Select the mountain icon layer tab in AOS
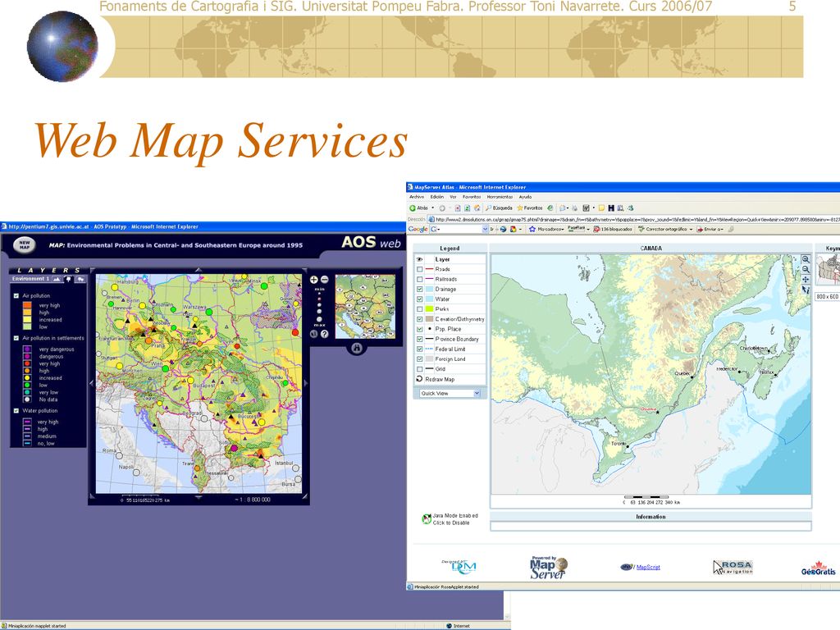This screenshot has height=630, width=840. [57, 279]
